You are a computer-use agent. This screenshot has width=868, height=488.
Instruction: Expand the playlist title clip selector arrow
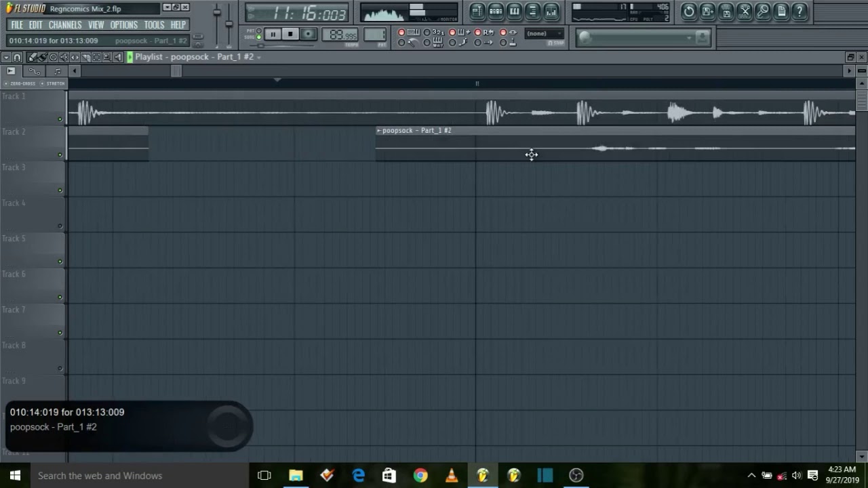258,58
